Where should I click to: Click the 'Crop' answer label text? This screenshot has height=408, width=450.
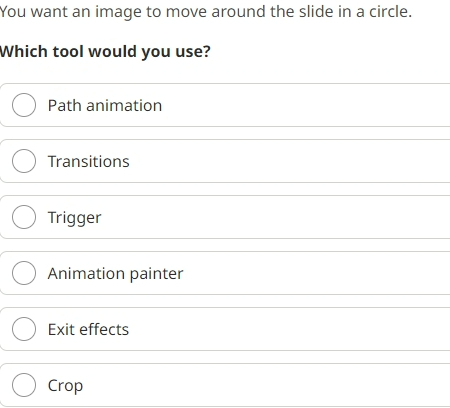point(65,386)
